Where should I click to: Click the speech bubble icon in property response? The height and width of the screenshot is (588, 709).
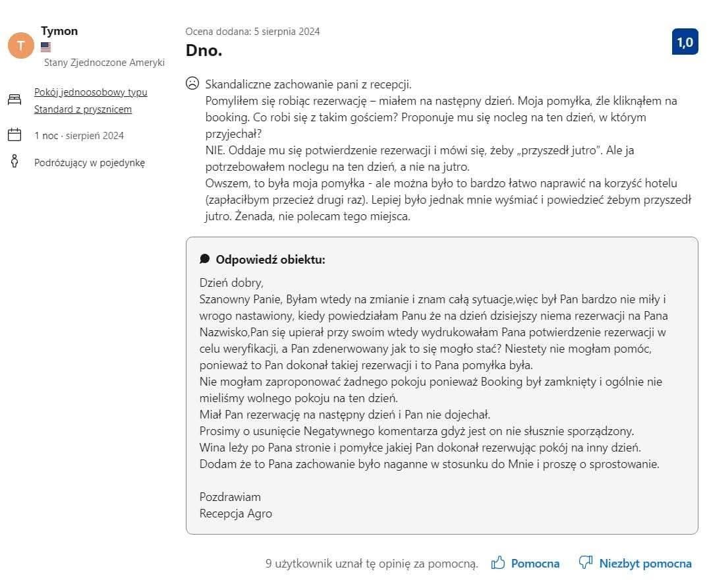(x=205, y=259)
